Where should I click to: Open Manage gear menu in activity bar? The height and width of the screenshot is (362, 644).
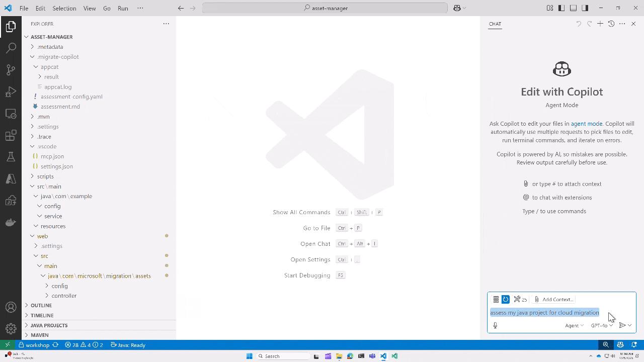(11, 329)
